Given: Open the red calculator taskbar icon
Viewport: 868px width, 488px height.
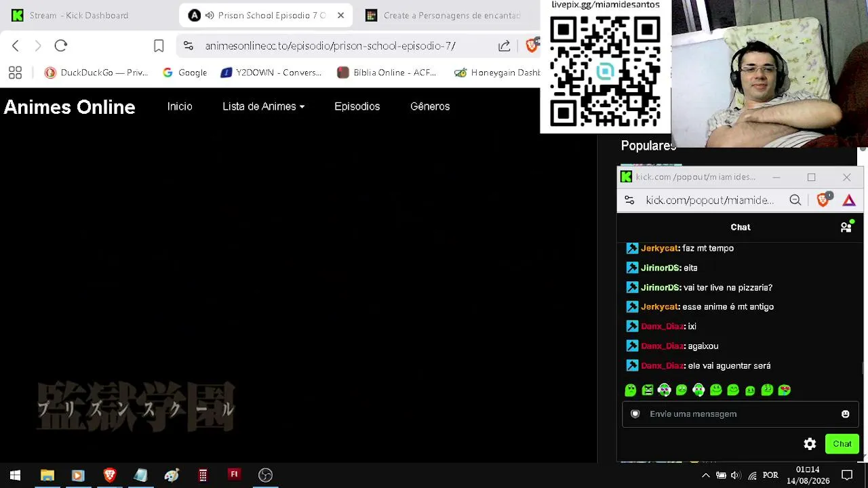Looking at the screenshot, I should coord(203,475).
